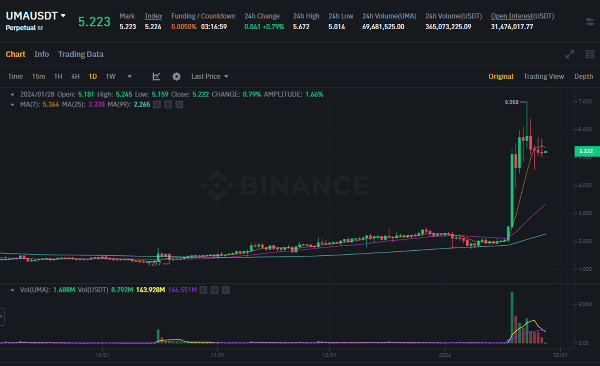Screen dimensions: 600x366
Task: Remove the MA indicator
Action: point(179,105)
